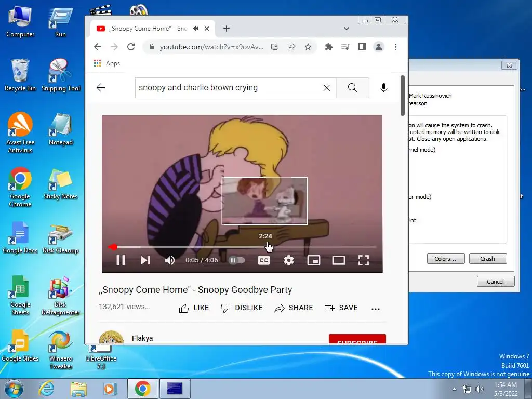
Task: Open Apps bookmark shortcut
Action: [107, 63]
